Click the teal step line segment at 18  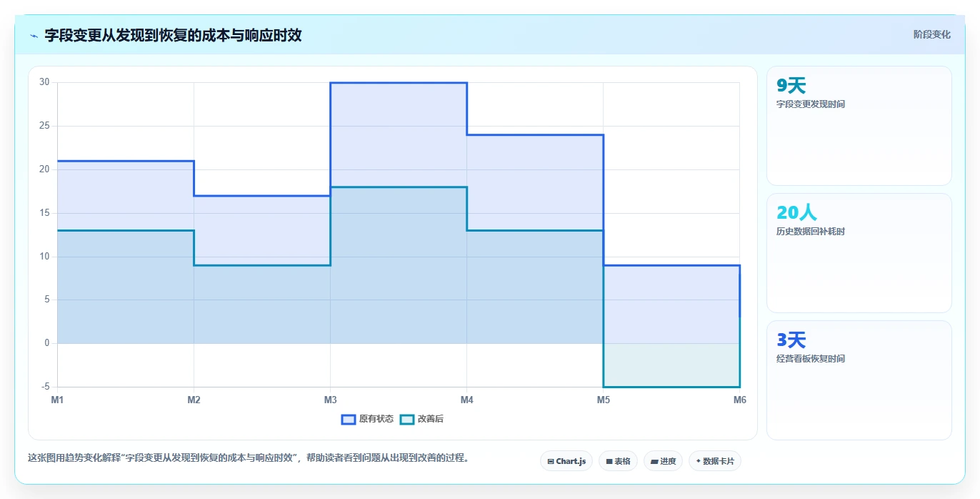(x=399, y=187)
